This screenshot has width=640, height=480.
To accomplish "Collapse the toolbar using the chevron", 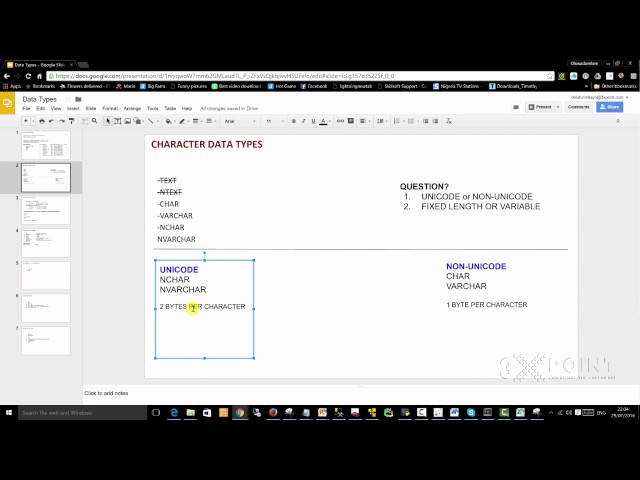I will (618, 121).
